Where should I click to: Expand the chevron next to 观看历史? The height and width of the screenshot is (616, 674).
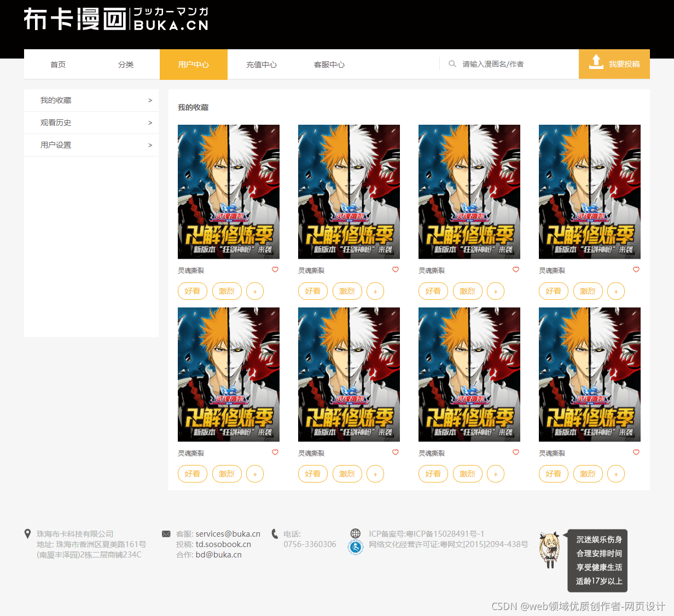click(x=150, y=123)
